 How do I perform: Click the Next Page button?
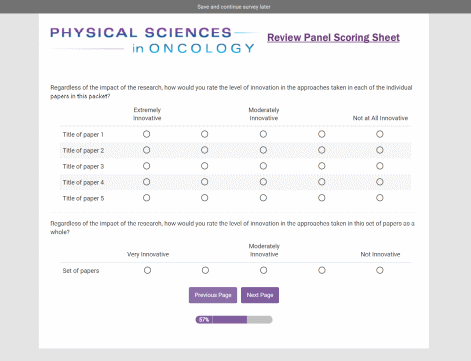coord(260,295)
